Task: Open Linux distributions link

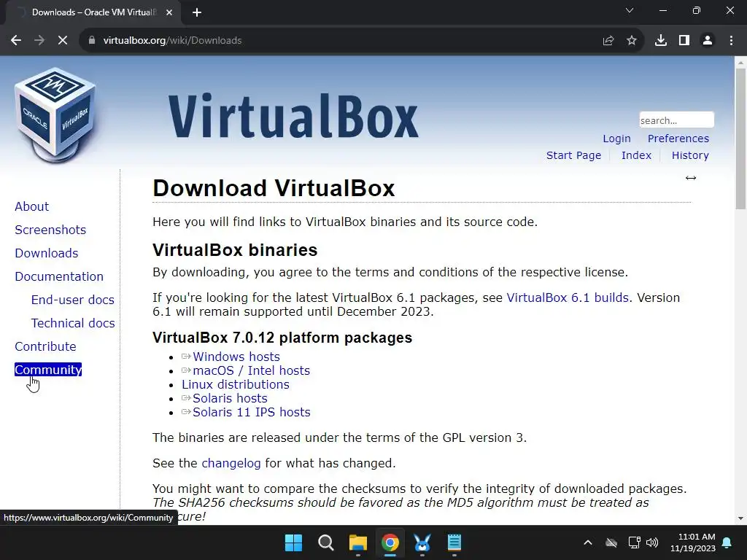Action: click(236, 384)
